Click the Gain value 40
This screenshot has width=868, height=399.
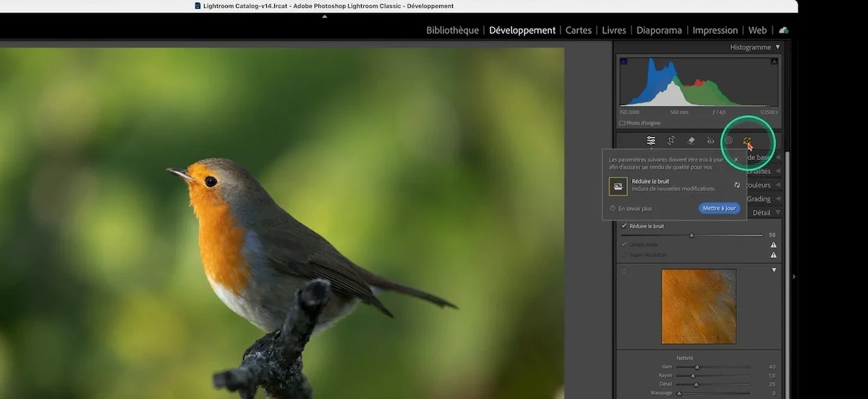pyautogui.click(x=772, y=367)
